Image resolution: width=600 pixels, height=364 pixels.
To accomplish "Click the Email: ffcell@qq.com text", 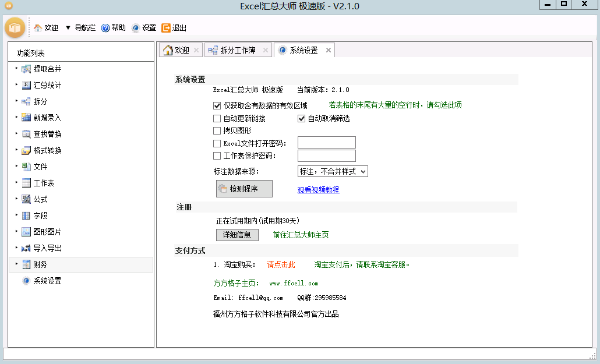I will tap(248, 298).
